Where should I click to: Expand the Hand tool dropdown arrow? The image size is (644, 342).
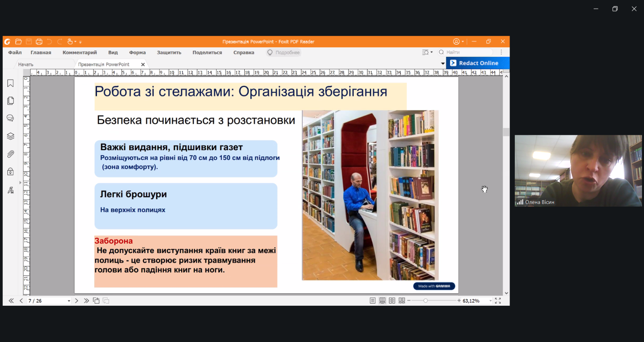(x=75, y=42)
